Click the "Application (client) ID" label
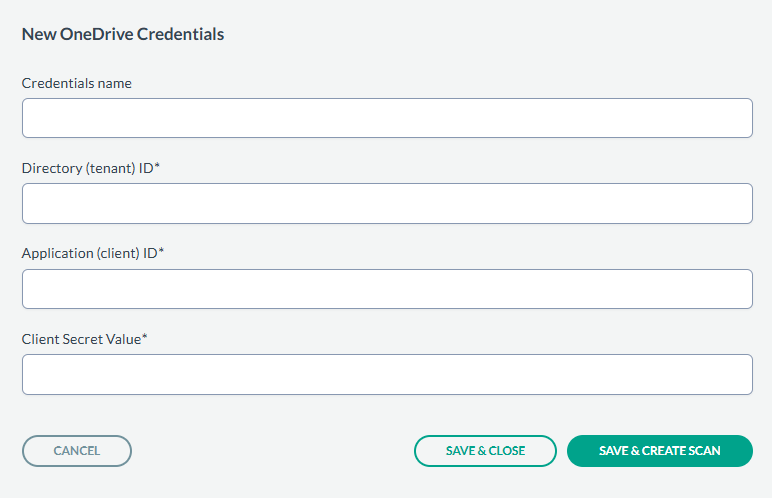Image resolution: width=772 pixels, height=498 pixels. pos(89,253)
